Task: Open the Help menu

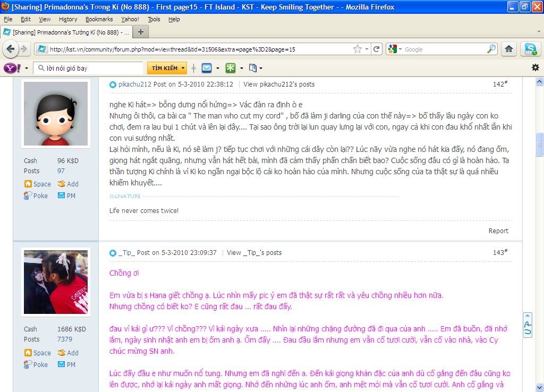Action: [174, 19]
